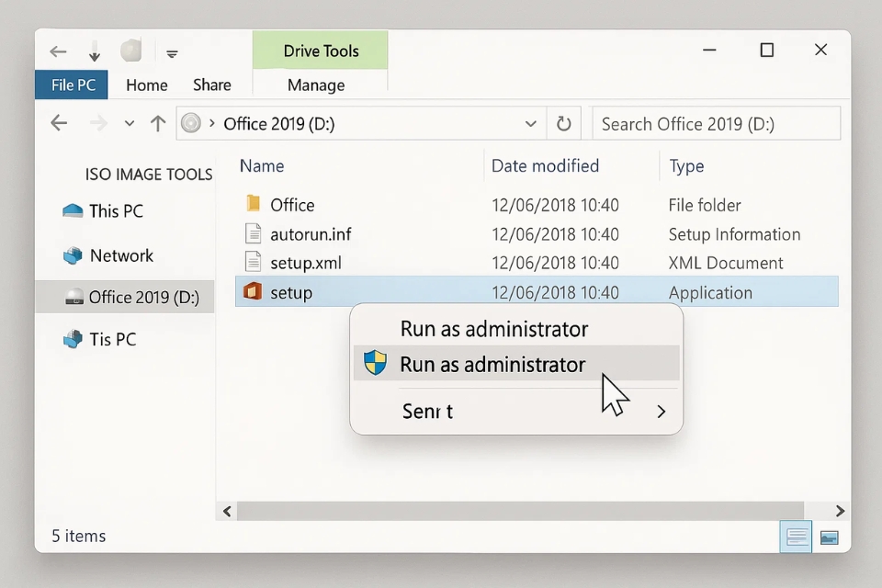Click the grey folder icon in the title bar
Viewport: 882px width, 588px height.
[131, 51]
